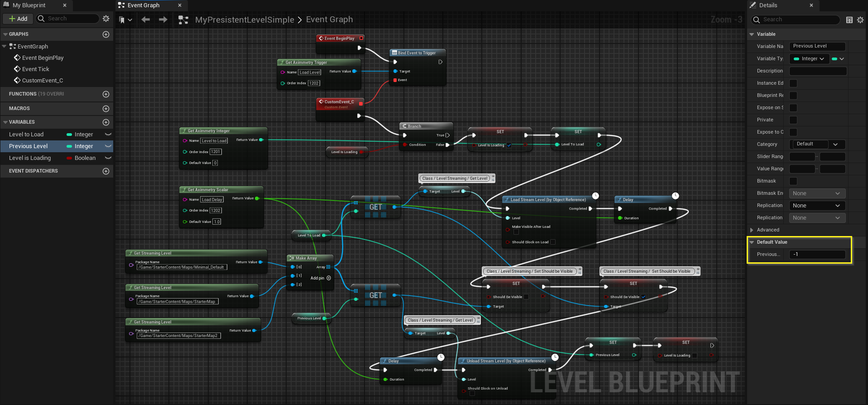Select CustomEvent_C in graph list
The width and height of the screenshot is (868, 405).
42,81
